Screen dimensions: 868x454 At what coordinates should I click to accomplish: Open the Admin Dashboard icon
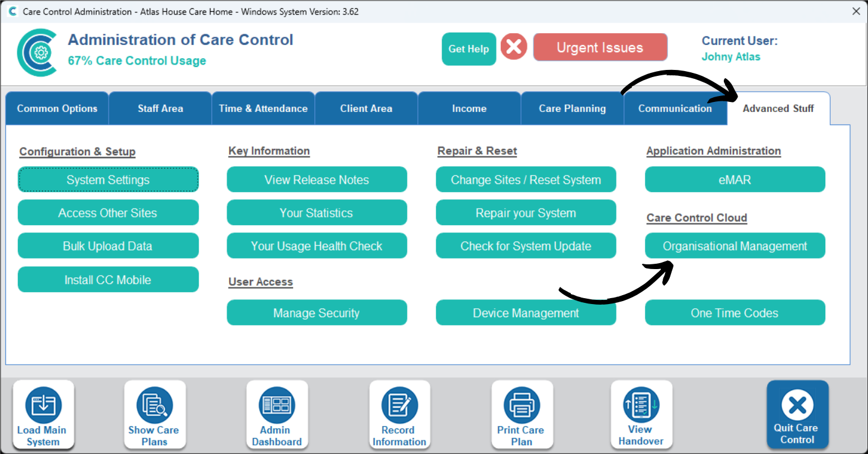click(x=276, y=414)
